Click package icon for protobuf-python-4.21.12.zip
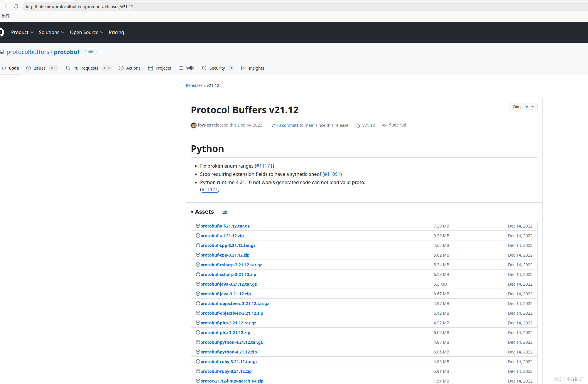Image resolution: width=588 pixels, height=384 pixels. 198,352
